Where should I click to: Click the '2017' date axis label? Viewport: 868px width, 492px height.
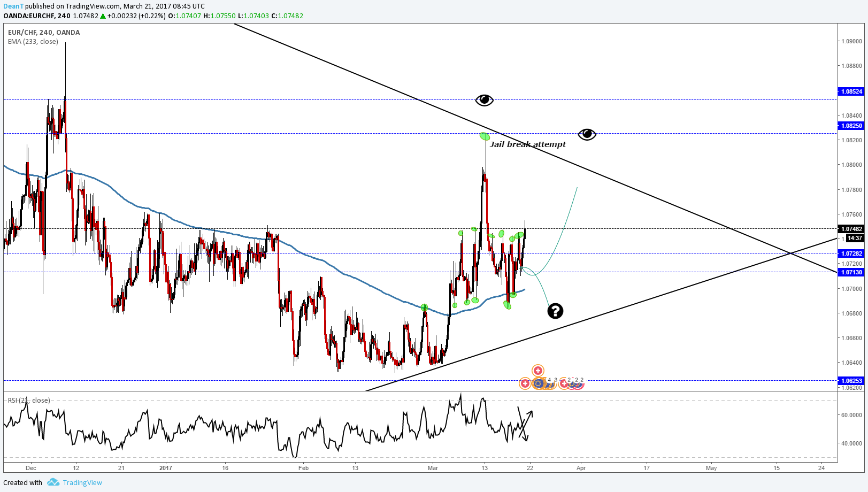tap(166, 468)
